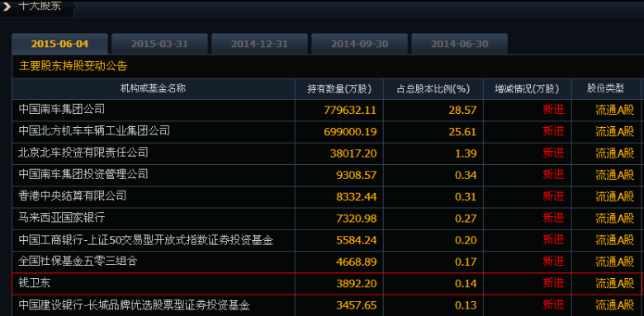
Task: Click 流通A股 in the 香港中央结算有限公司 row
Action: 615,196
